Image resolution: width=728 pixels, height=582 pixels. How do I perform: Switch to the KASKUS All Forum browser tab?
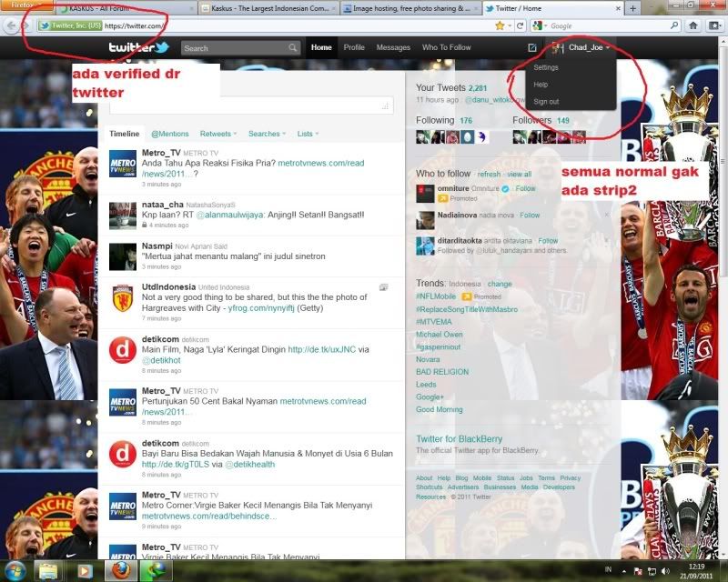click(x=126, y=8)
